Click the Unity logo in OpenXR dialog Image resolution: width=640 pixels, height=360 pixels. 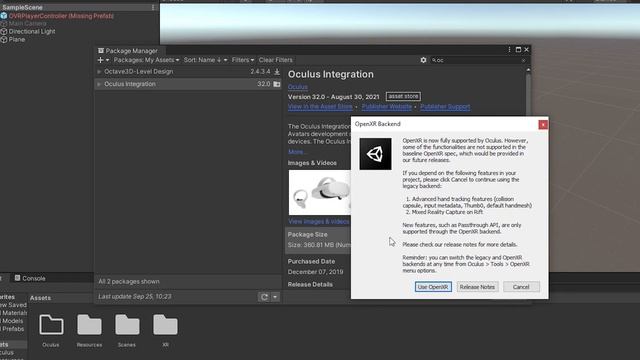coord(375,154)
